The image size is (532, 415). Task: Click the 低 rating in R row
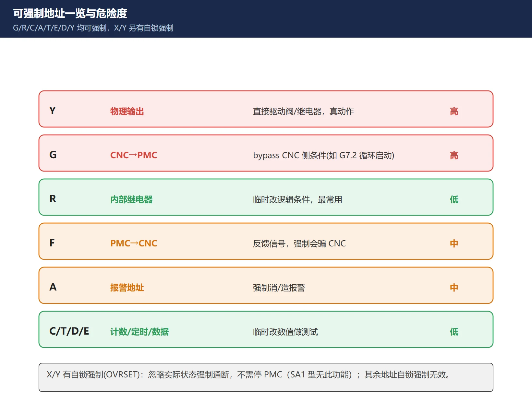(454, 199)
